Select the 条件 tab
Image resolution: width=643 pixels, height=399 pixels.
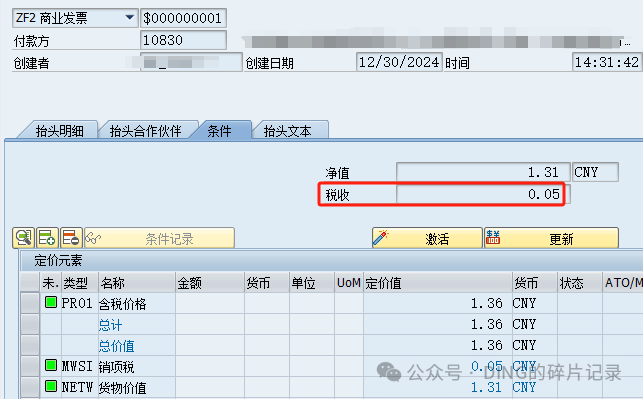pos(219,130)
